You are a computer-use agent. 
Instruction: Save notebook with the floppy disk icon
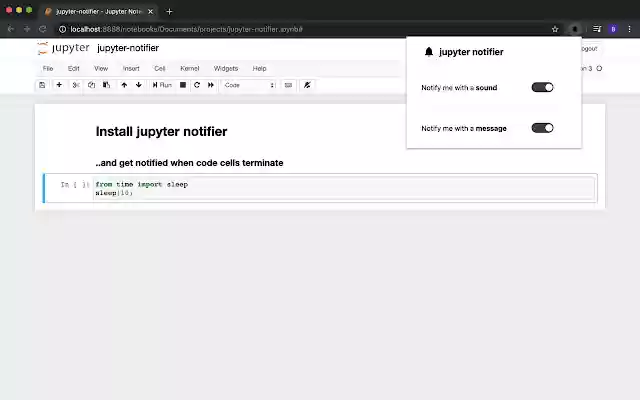pyautogui.click(x=42, y=85)
